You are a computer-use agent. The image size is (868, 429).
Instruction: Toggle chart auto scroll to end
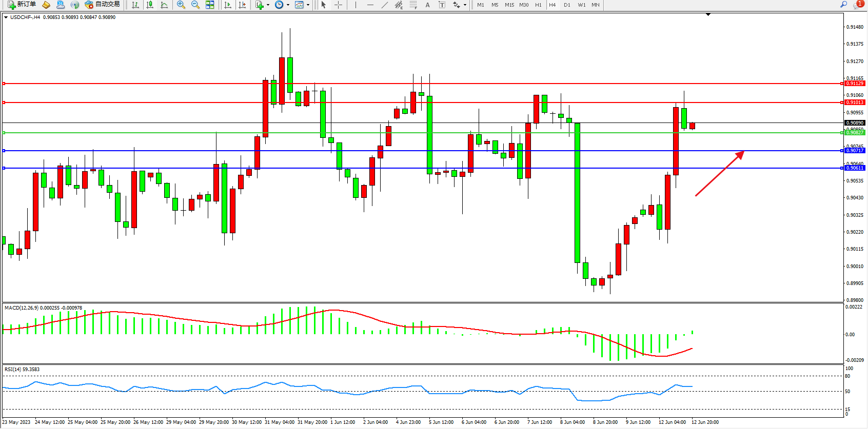tap(228, 5)
